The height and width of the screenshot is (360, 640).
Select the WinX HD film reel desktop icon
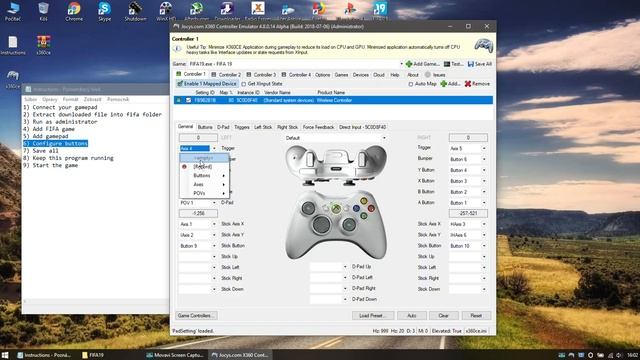coord(166,11)
